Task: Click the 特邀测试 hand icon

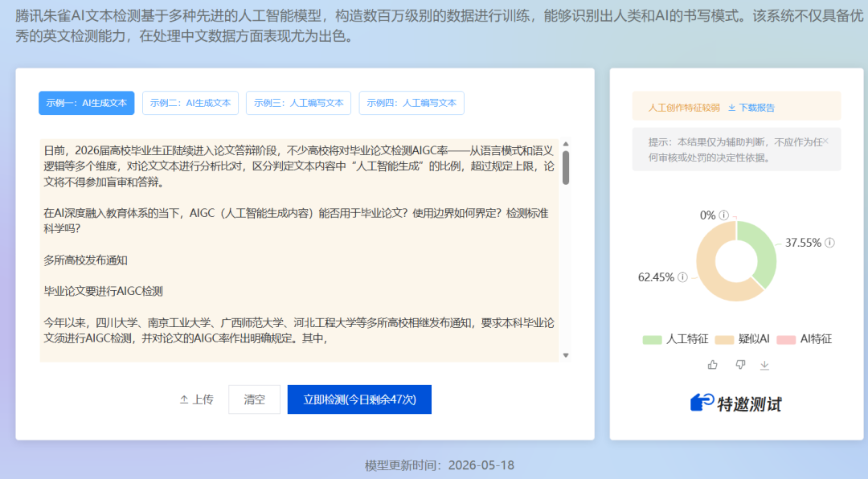Action: [x=702, y=403]
